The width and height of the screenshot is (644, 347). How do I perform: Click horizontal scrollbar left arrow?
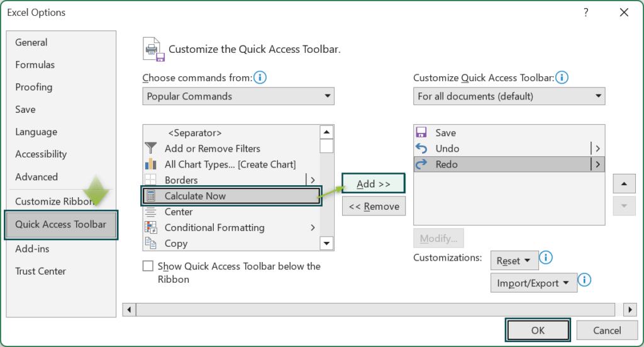tap(130, 310)
